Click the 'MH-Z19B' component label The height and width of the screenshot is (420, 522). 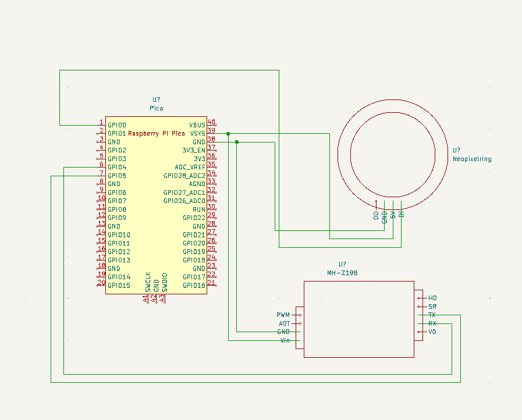click(342, 273)
